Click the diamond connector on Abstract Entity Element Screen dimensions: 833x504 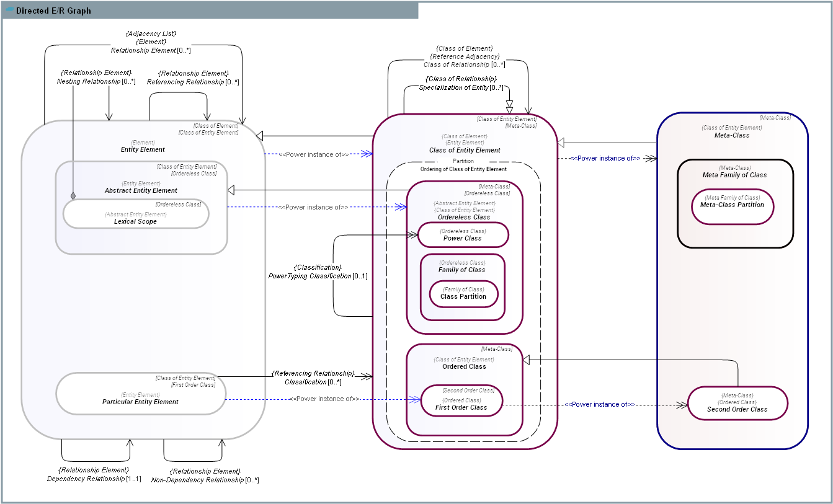click(73, 196)
